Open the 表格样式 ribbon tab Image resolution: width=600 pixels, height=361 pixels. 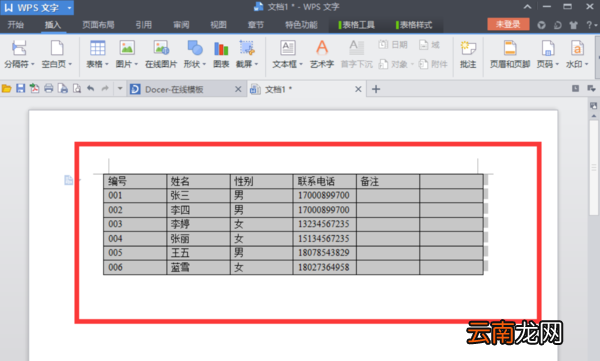pos(414,25)
